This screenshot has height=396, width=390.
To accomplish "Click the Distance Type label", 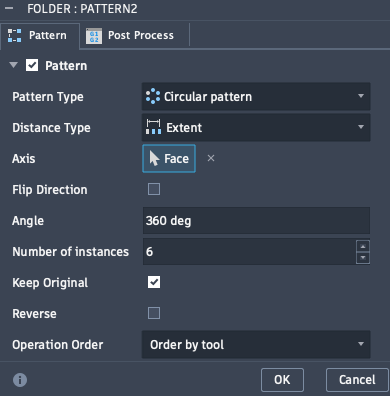I will pyautogui.click(x=51, y=128).
